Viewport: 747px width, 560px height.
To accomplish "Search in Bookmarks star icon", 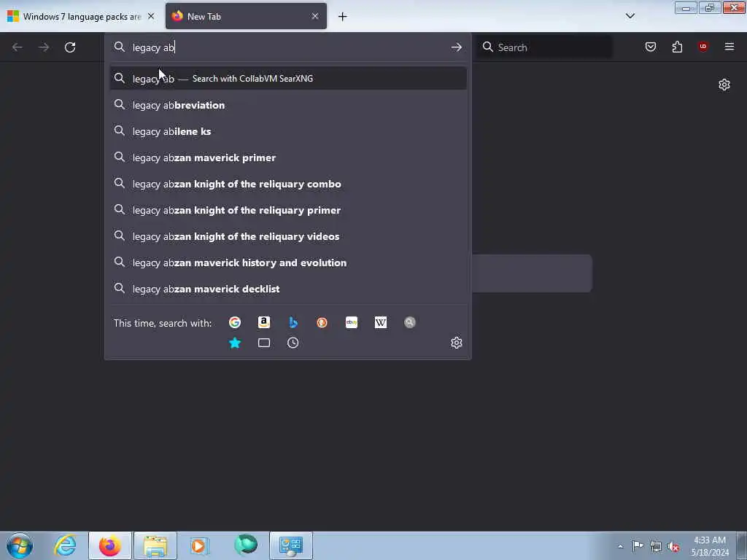I will click(x=235, y=343).
